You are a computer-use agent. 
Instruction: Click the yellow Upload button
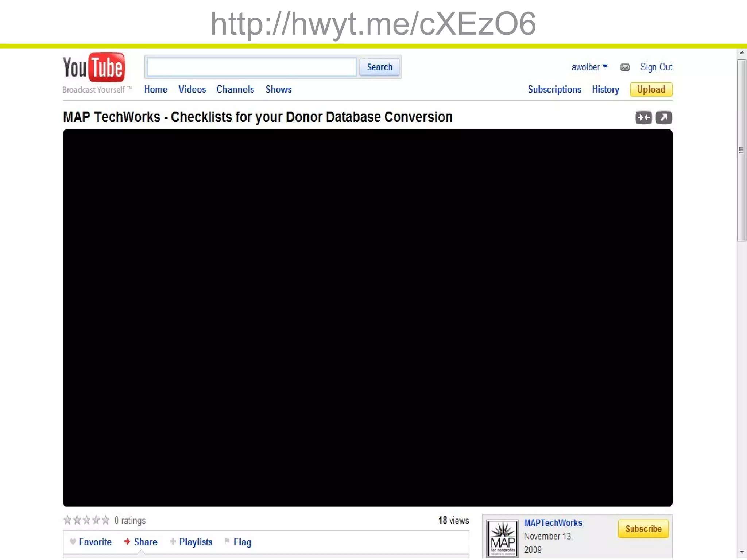pos(651,89)
